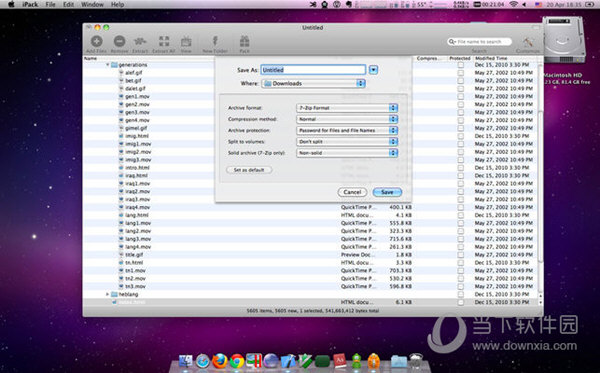Launch Firefox from the dock
Screen dimensions: 600x373
coord(220,361)
